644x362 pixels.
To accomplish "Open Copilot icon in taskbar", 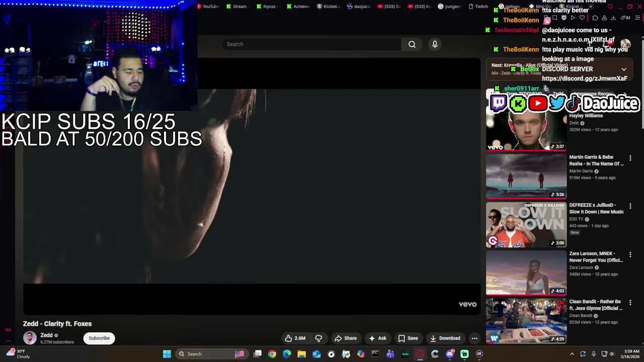I will tap(361, 354).
